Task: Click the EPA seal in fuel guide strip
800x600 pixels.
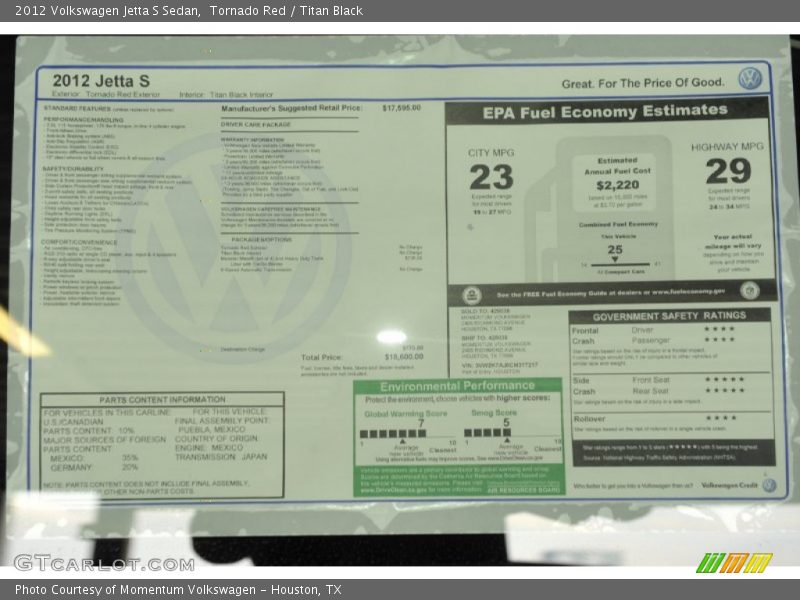Action: point(471,295)
